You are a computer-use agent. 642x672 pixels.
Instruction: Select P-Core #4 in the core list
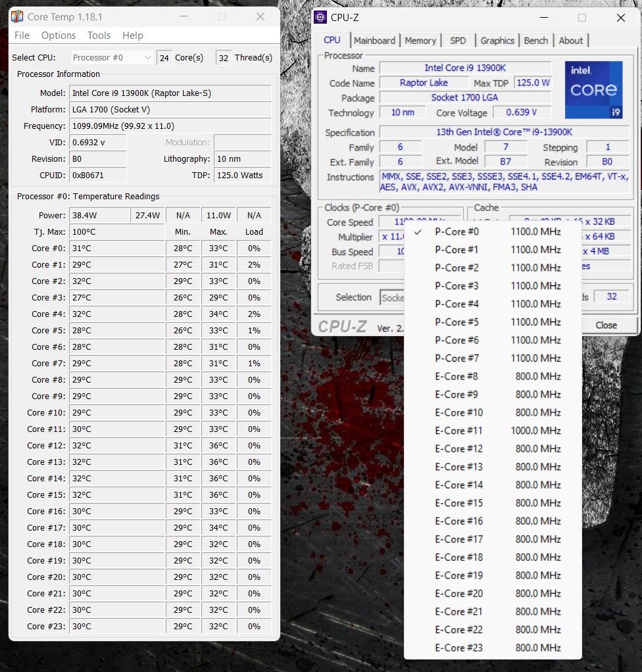coord(493,304)
